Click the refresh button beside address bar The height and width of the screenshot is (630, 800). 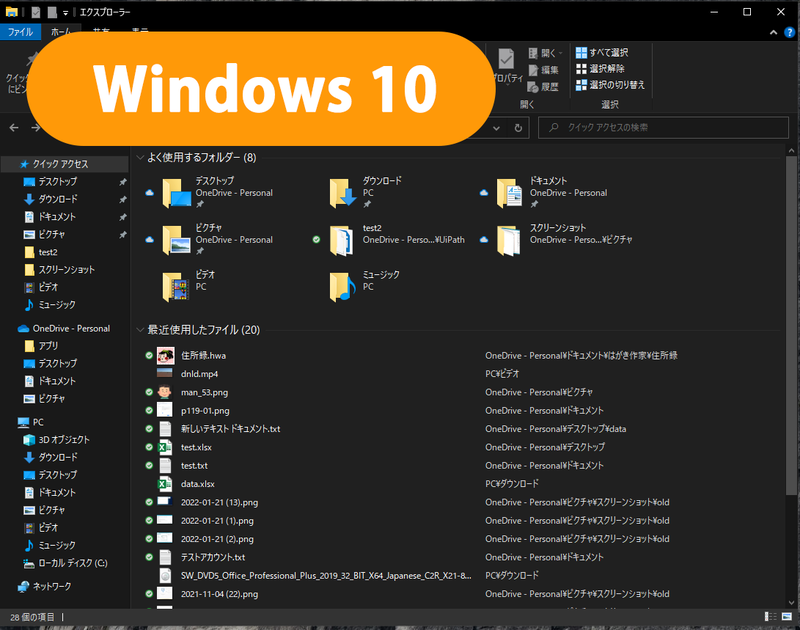click(x=518, y=128)
